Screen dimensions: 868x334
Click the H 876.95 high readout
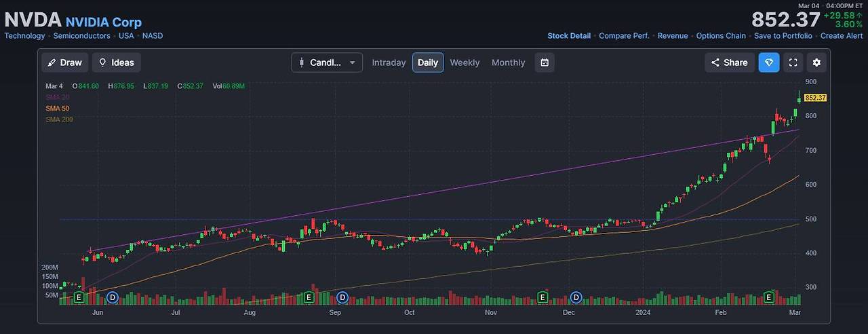[x=121, y=86]
